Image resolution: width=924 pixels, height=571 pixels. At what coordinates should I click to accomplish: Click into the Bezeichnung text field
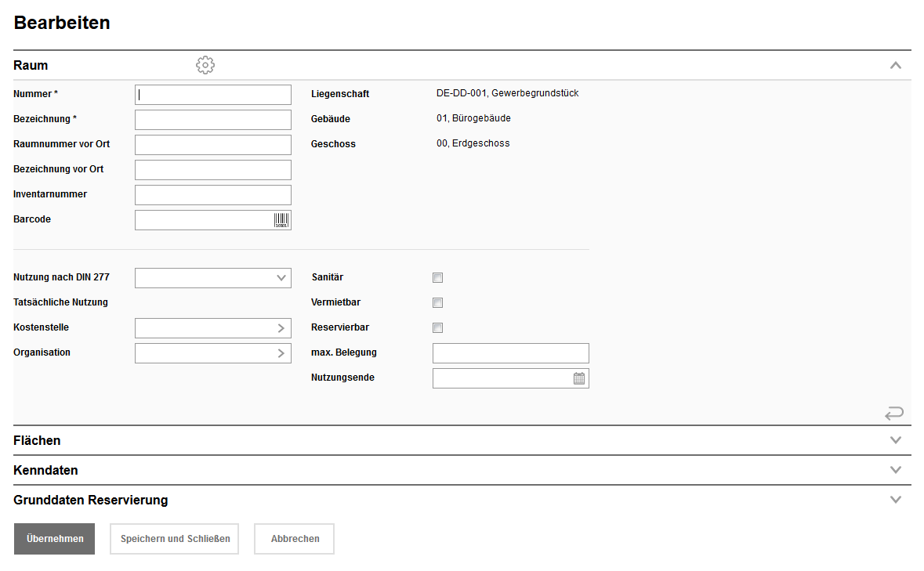coord(212,120)
